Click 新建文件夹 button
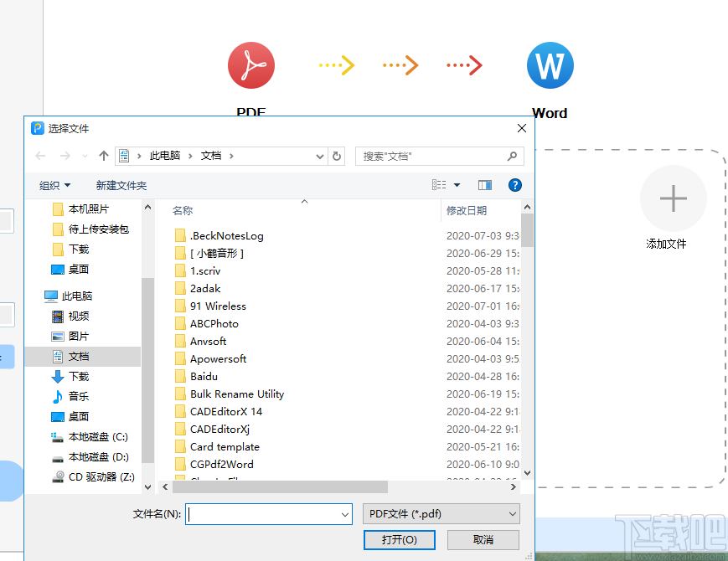 121,186
